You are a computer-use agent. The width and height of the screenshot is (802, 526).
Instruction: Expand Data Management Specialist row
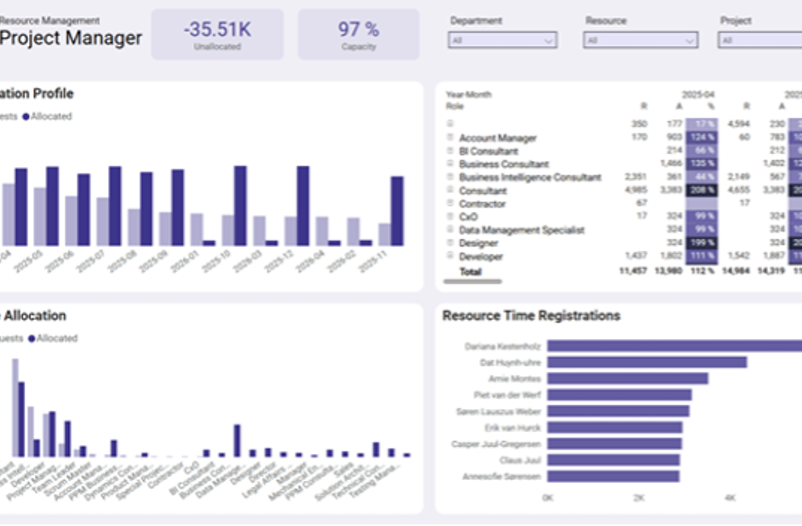click(x=451, y=229)
